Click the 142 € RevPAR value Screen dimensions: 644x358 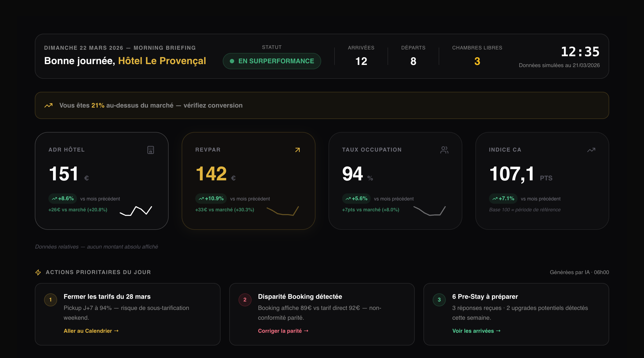point(216,174)
